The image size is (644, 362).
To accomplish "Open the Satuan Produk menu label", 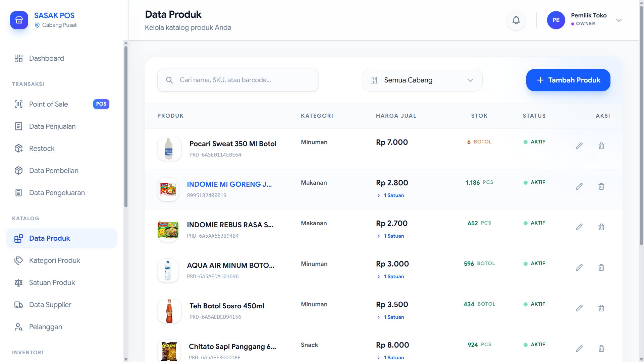I will coord(52,283).
